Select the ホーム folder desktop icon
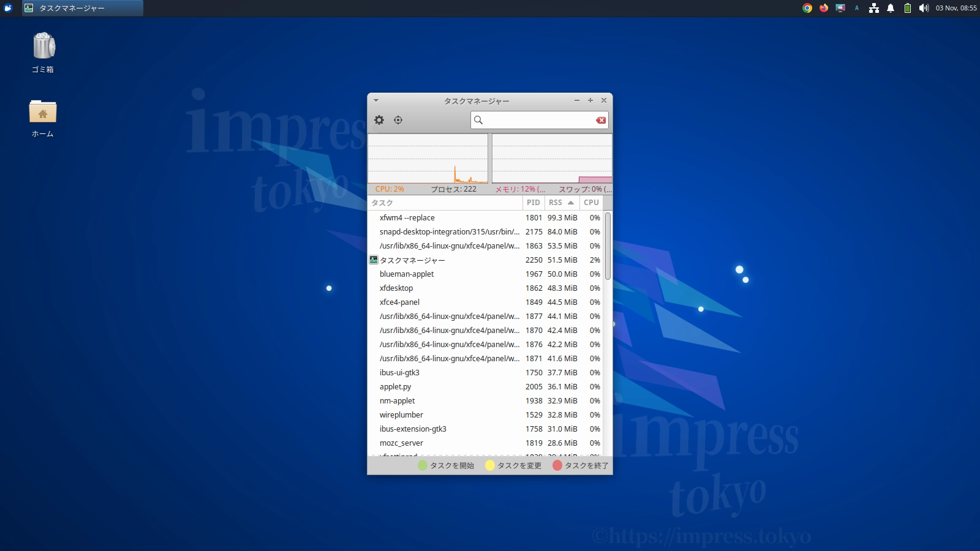 [x=43, y=119]
